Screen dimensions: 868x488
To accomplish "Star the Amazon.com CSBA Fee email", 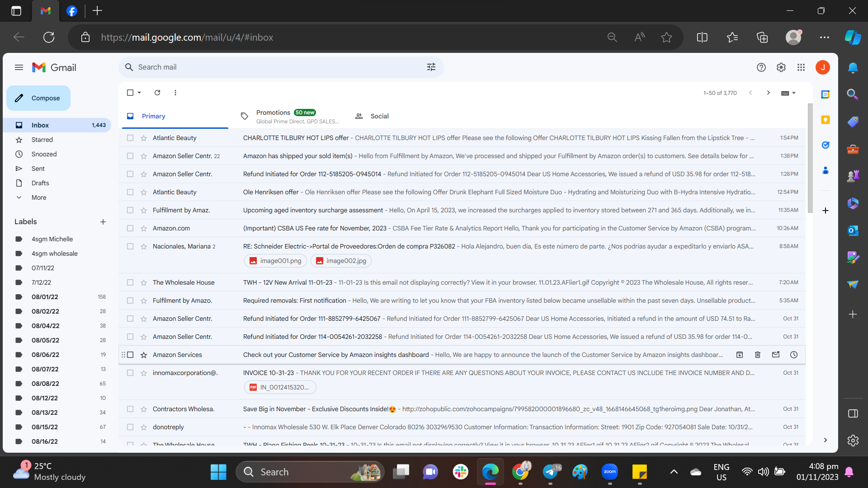I will point(144,229).
